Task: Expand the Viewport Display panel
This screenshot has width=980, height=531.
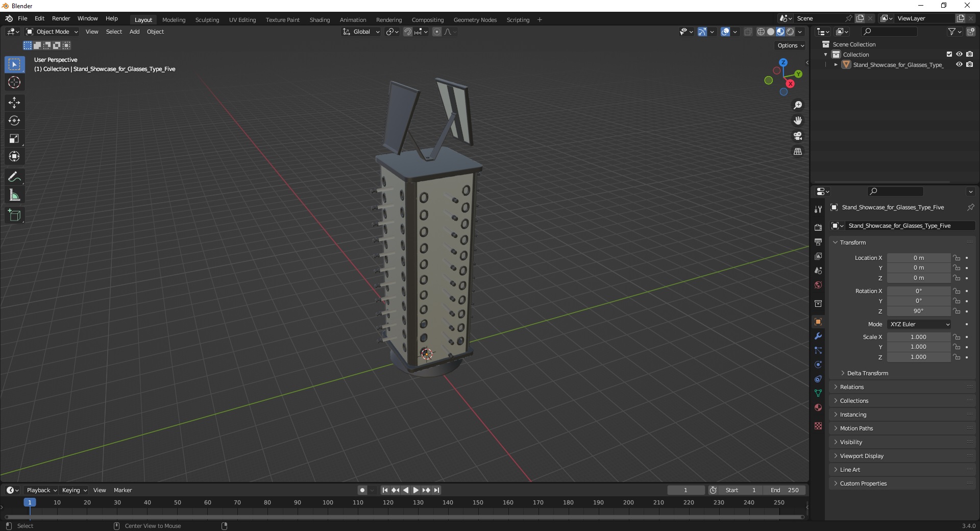Action: click(x=862, y=456)
